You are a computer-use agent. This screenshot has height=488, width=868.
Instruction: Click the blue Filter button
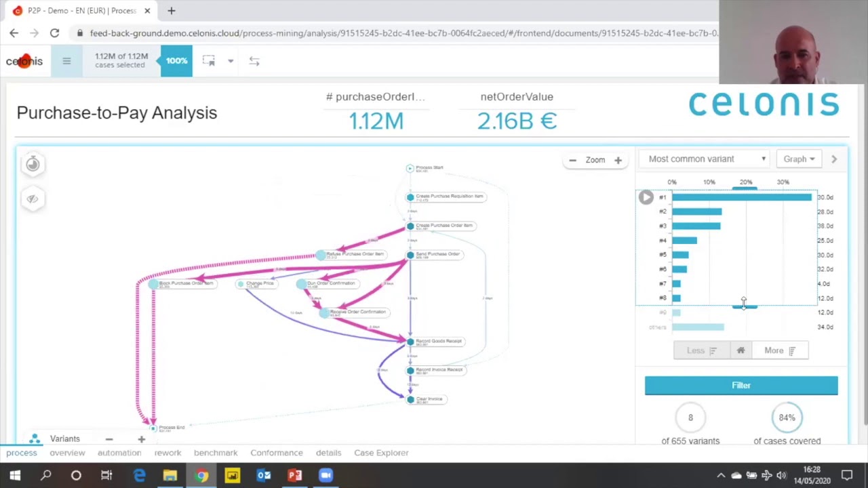click(741, 385)
